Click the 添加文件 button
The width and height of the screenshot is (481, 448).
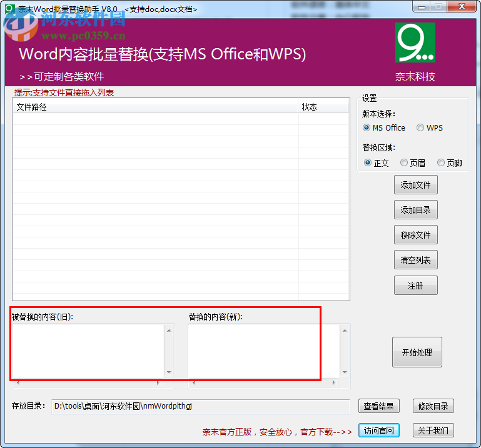[416, 185]
